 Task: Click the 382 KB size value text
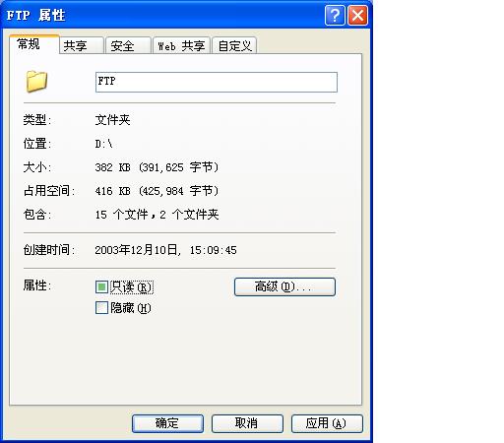[112, 167]
